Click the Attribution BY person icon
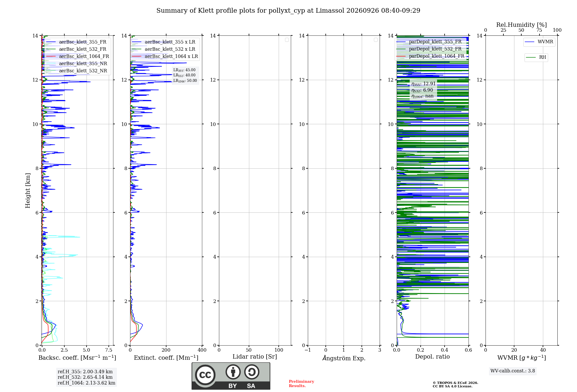 pyautogui.click(x=233, y=372)
